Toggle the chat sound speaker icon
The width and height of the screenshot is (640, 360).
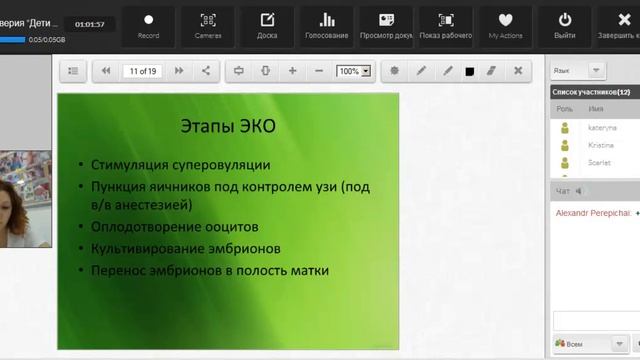click(579, 191)
